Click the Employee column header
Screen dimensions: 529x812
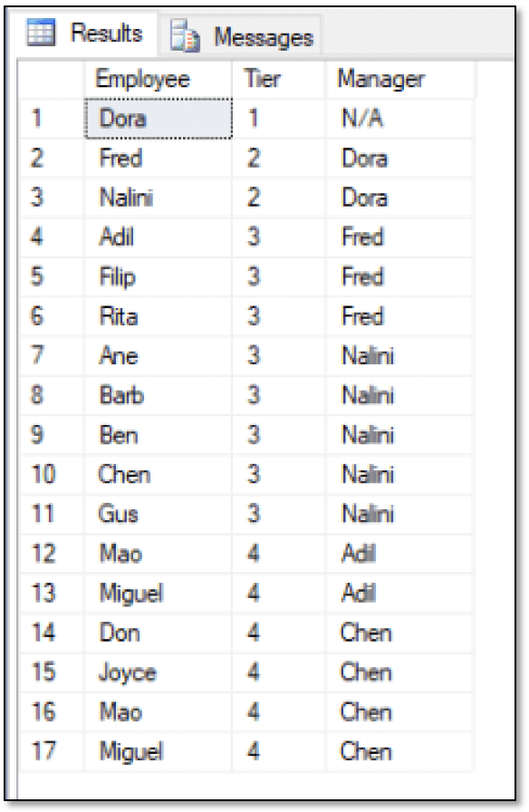158,79
